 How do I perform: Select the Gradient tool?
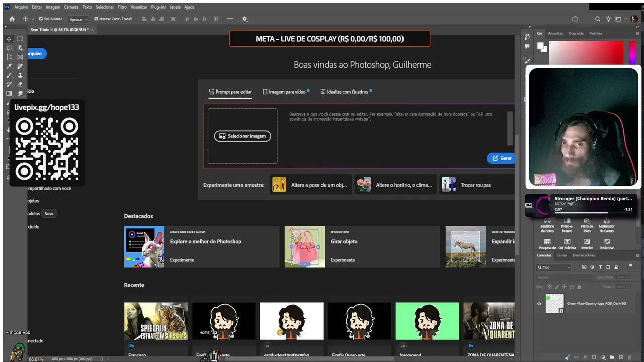tap(9, 94)
